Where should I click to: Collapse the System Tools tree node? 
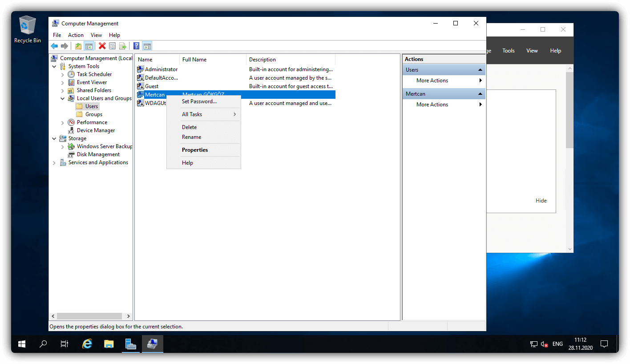pyautogui.click(x=54, y=66)
